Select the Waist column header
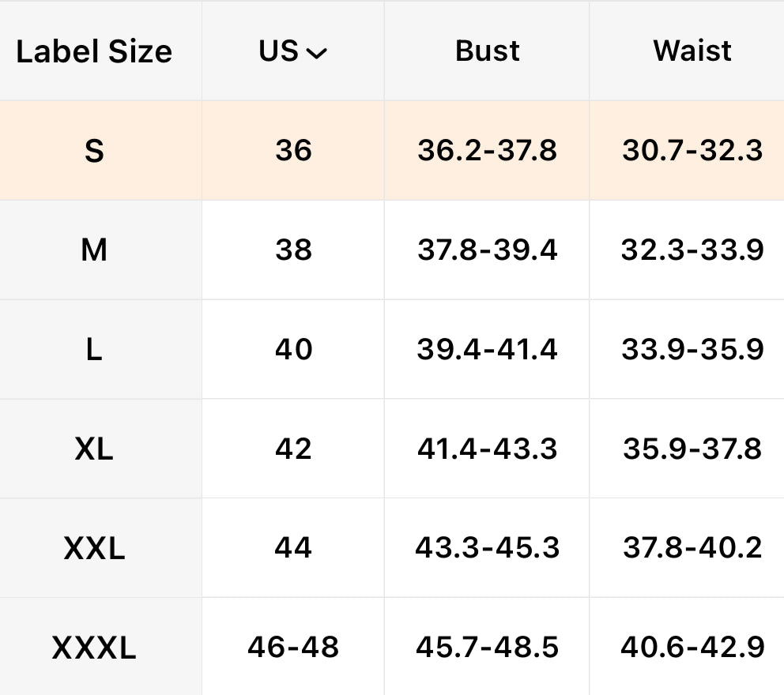 pos(692,51)
